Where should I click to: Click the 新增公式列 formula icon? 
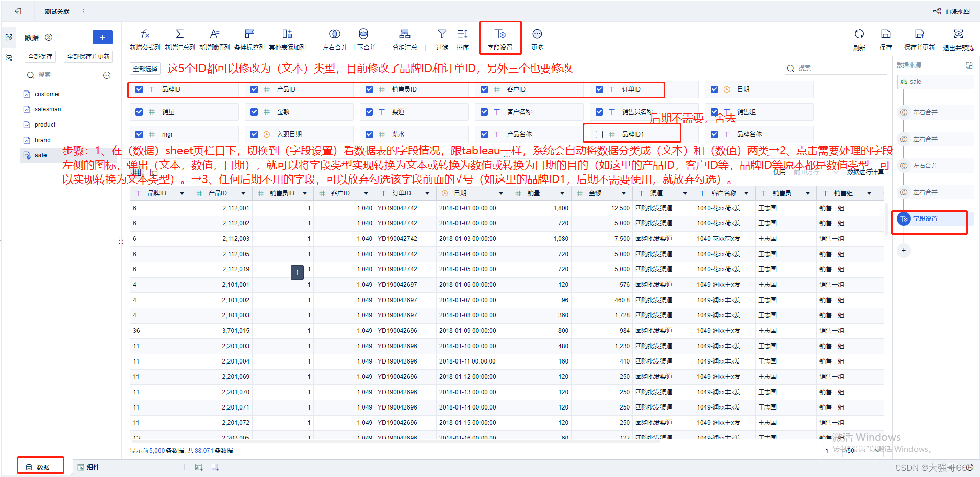145,34
